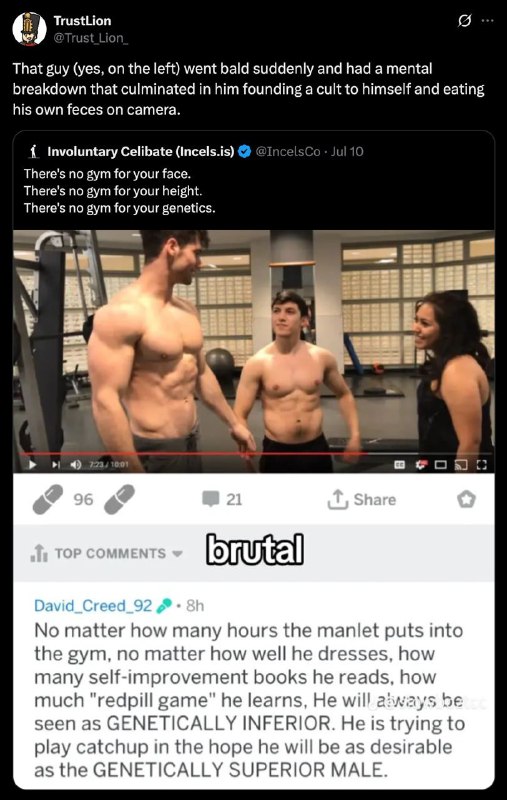Downvote with the right pill icon
This screenshot has width=507, height=800.
click(x=119, y=499)
